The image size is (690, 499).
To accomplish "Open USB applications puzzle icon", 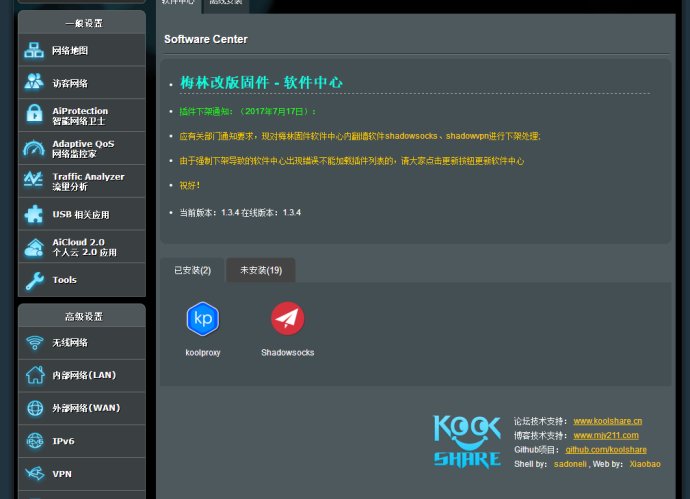I will pyautogui.click(x=34, y=214).
